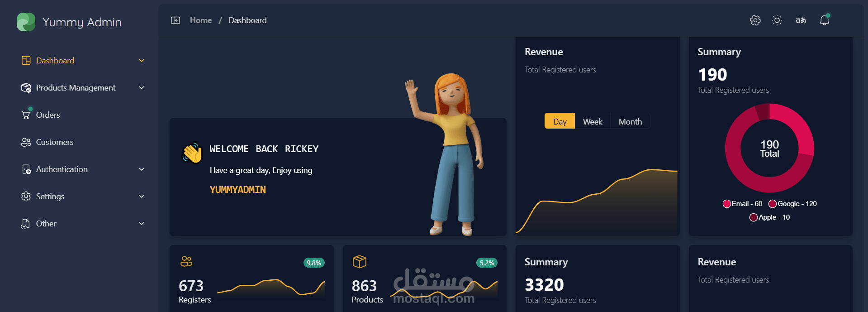This screenshot has height=312, width=868.
Task: Click the Yummy Admin brand title
Action: (82, 22)
